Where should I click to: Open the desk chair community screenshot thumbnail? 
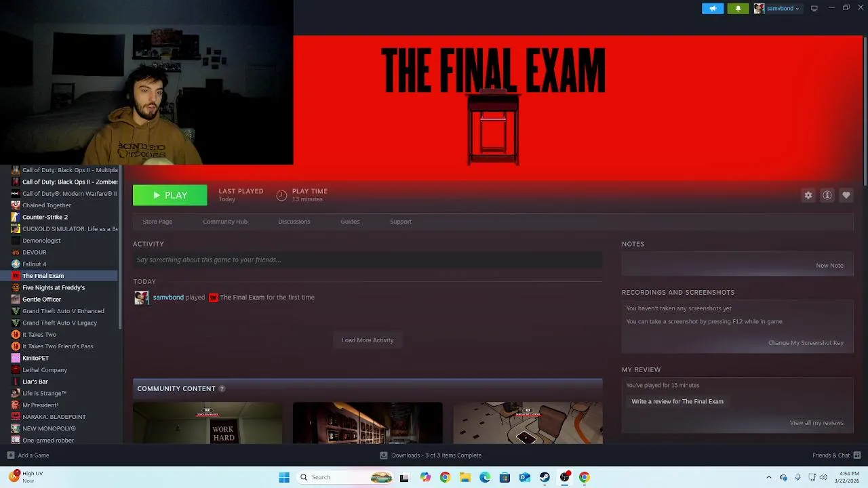pyautogui.click(x=528, y=423)
